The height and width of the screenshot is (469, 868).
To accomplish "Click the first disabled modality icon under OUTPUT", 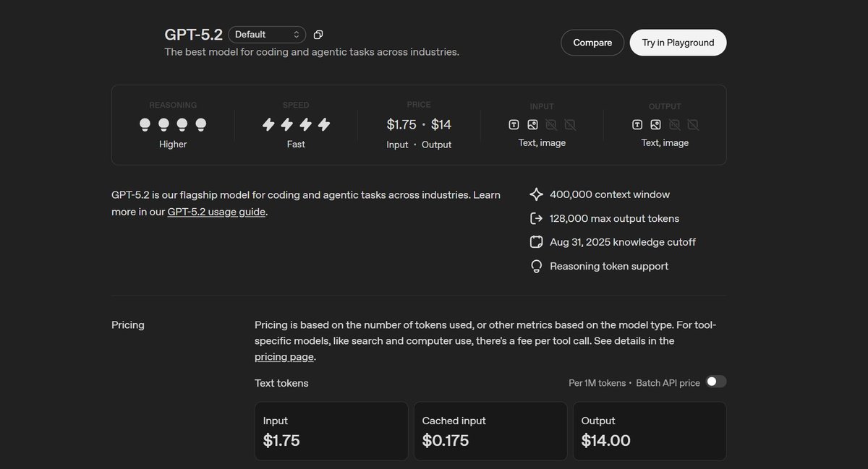I will [674, 124].
